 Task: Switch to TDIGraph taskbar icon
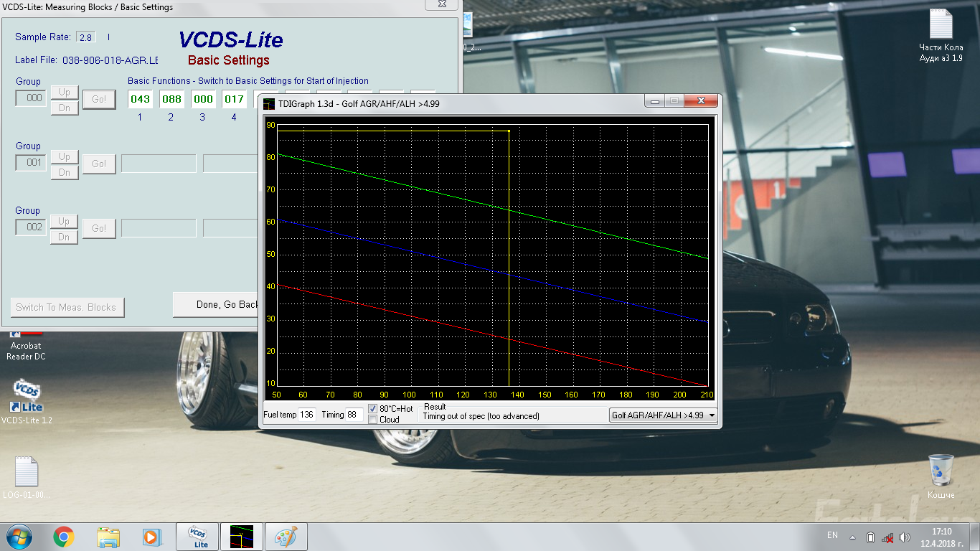pos(242,537)
